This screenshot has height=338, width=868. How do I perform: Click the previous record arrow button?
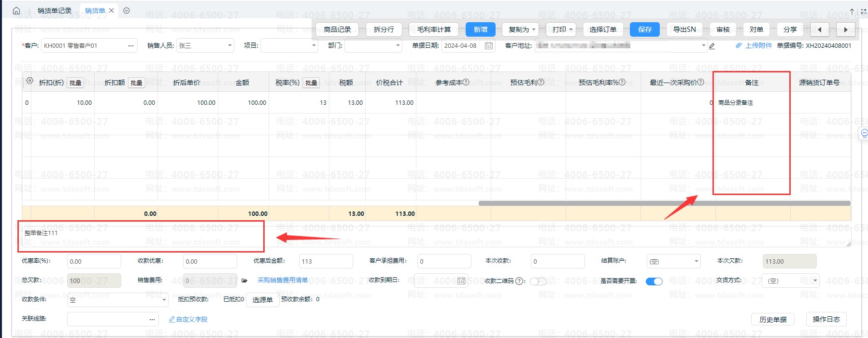(x=819, y=29)
